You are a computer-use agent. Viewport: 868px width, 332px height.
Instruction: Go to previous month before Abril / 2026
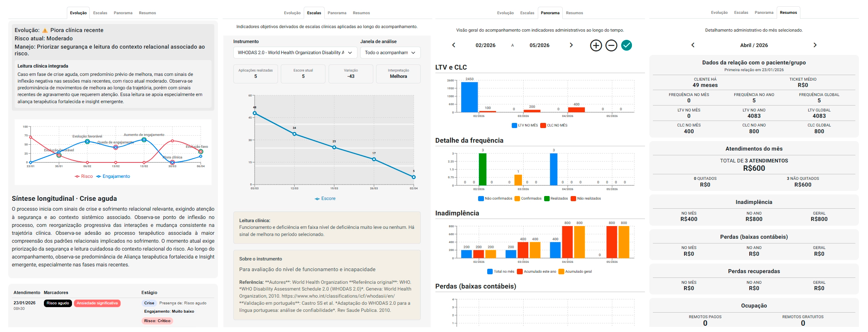click(x=693, y=45)
